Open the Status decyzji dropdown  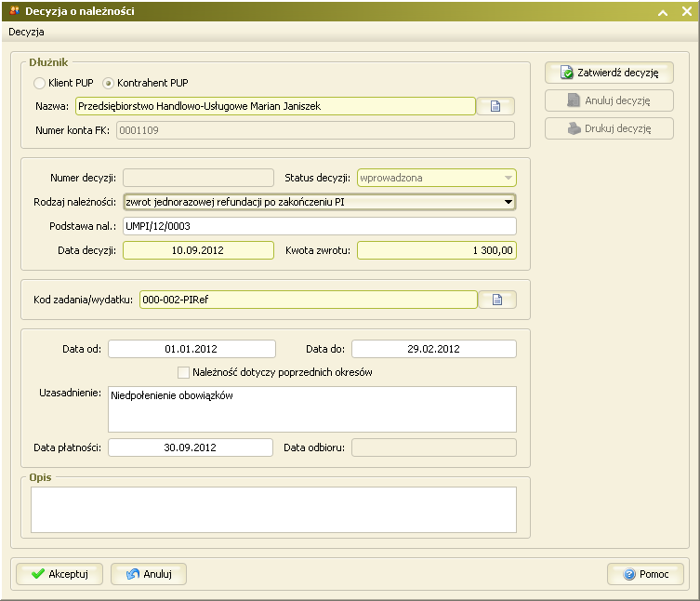[437, 178]
